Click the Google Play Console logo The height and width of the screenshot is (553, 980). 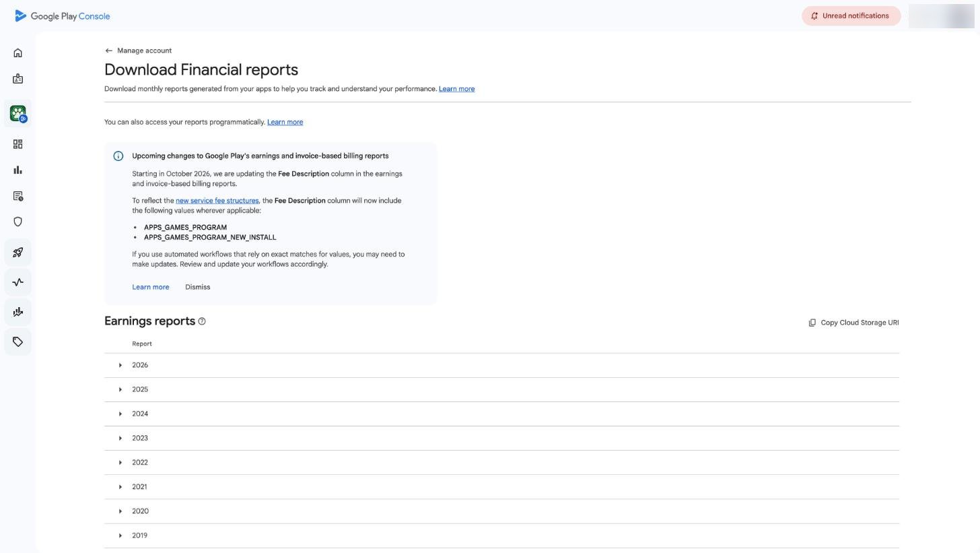62,16
